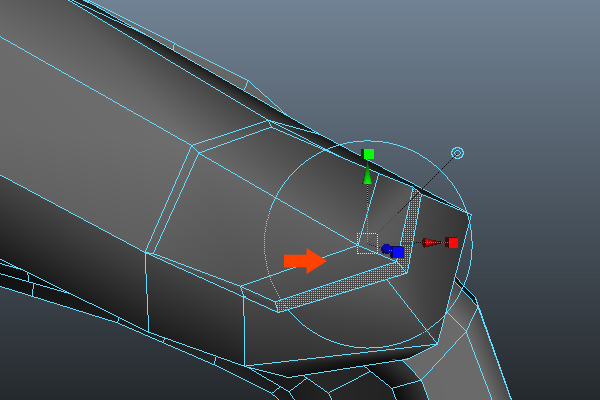Select the long orange-highlighted face strip
600x400 pixels.
[341, 287]
